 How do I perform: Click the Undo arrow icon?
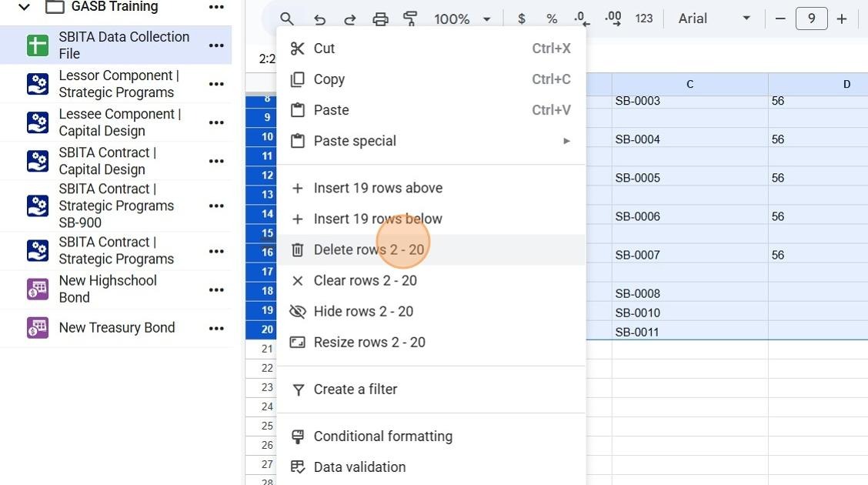[319, 19]
